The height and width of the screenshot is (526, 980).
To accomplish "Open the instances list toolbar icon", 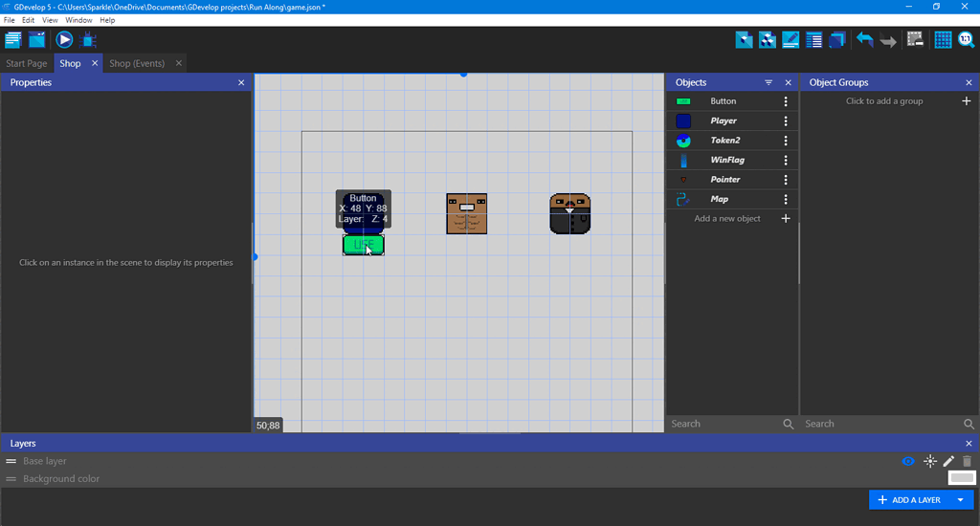I will click(x=813, y=40).
